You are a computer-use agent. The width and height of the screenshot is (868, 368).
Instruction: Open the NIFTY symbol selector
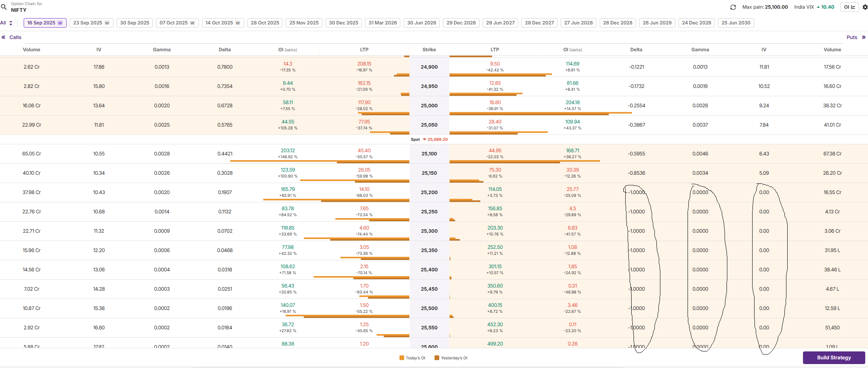tap(19, 10)
